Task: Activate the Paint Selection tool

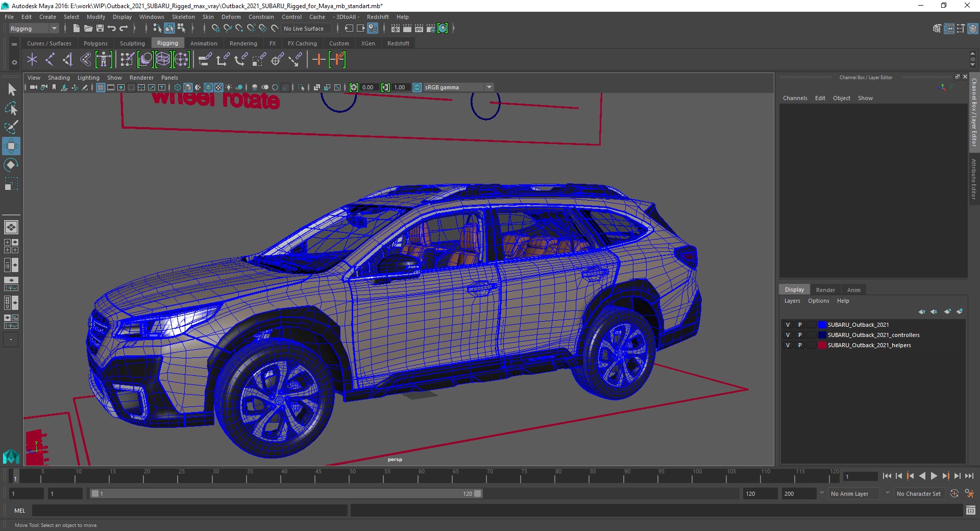Action: pos(11,127)
